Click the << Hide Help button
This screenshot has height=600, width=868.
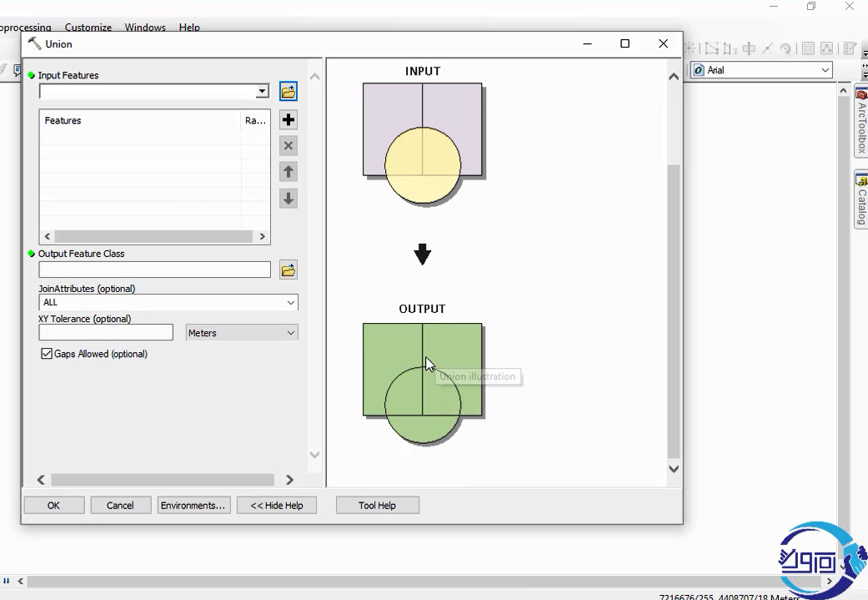tap(277, 505)
